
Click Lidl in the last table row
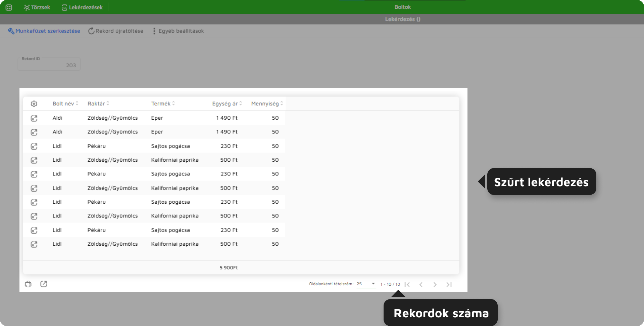57,244
